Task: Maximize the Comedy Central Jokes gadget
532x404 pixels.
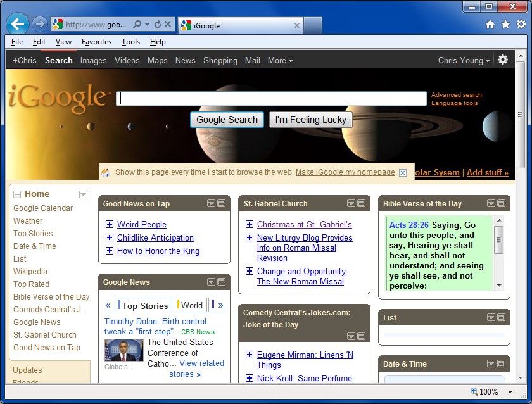Action: point(362,336)
